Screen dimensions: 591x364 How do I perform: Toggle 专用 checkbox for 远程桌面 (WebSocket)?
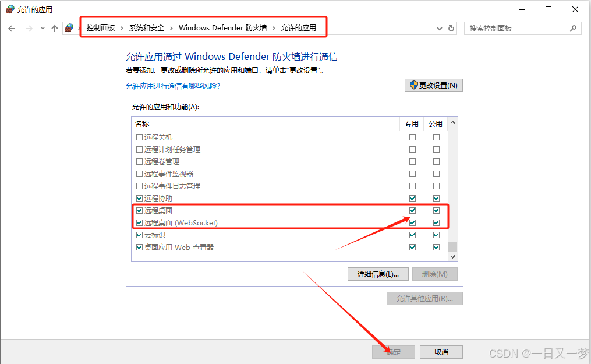pyautogui.click(x=412, y=222)
